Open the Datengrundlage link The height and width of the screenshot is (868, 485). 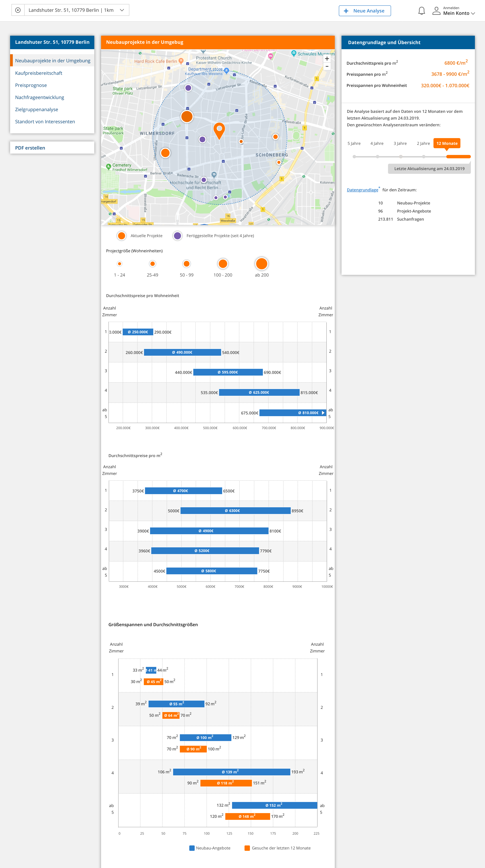(362, 190)
